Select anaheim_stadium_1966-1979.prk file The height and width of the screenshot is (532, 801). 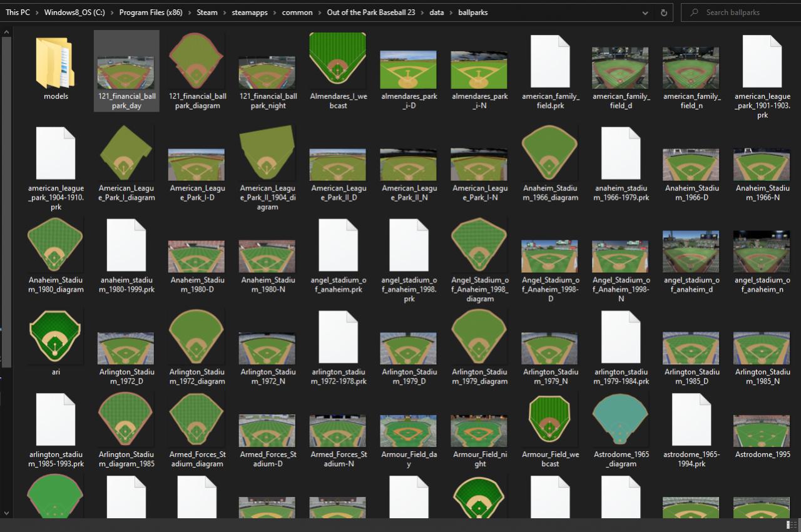coord(621,163)
